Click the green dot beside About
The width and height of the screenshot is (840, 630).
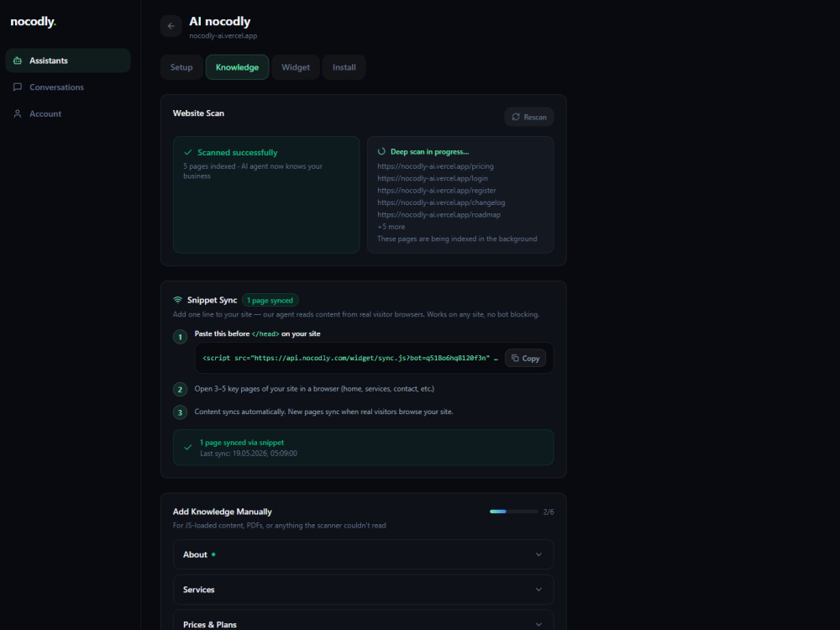point(213,554)
